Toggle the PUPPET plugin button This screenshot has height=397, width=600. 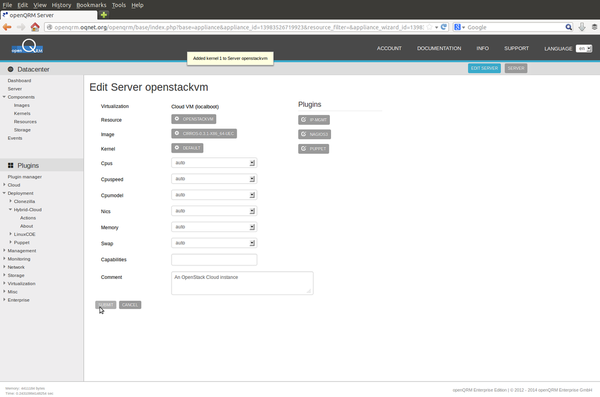(x=313, y=149)
